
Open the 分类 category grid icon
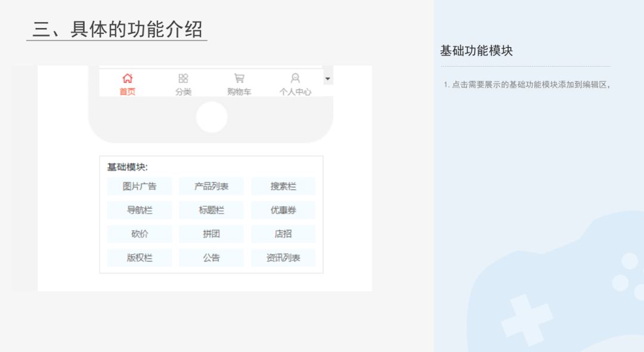point(183,79)
